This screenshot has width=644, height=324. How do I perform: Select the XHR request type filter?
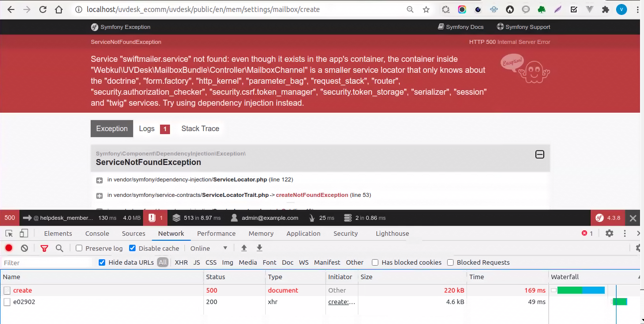click(181, 263)
